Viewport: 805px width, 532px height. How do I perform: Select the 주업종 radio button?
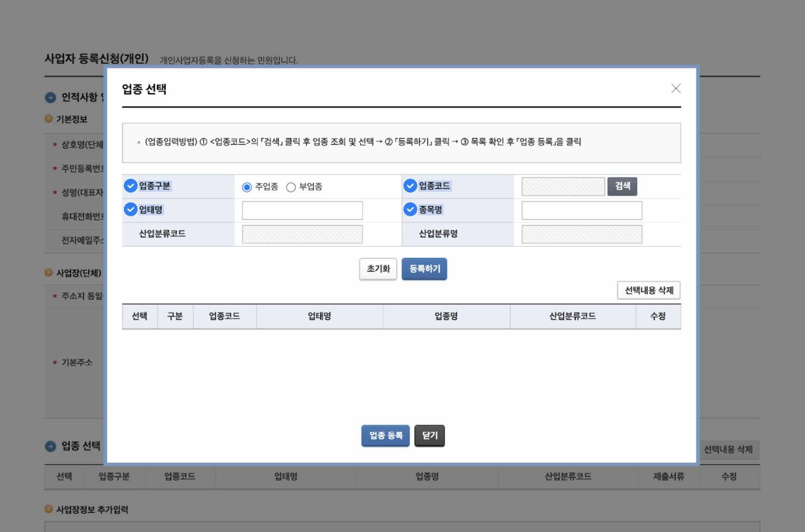click(247, 187)
